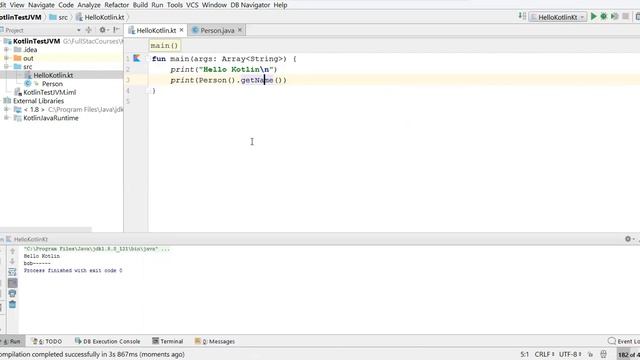This screenshot has height=360, width=640.
Task: Expand the .idea folder
Action: coord(6,50)
